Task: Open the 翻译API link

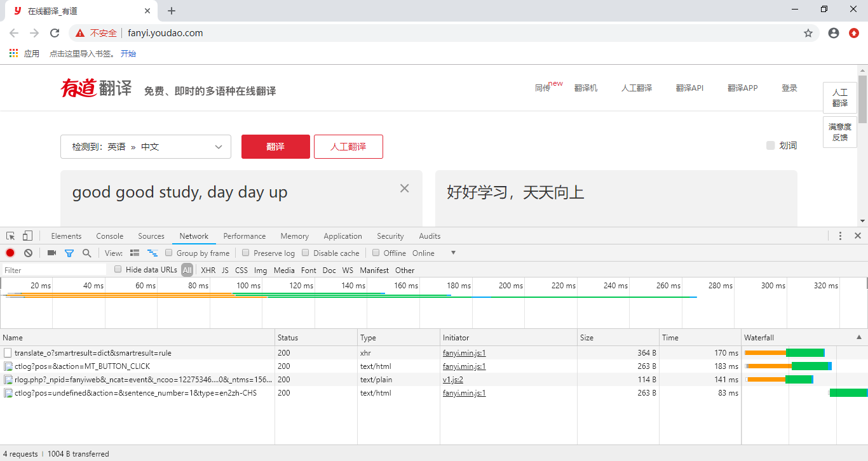Action: click(689, 88)
